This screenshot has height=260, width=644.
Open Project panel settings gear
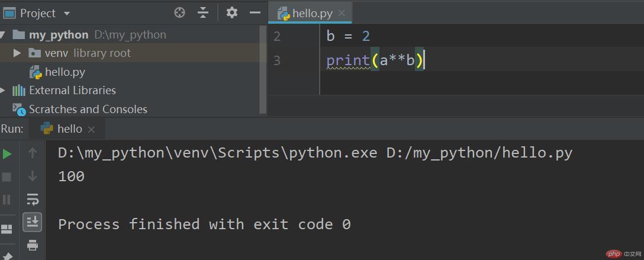(x=232, y=13)
